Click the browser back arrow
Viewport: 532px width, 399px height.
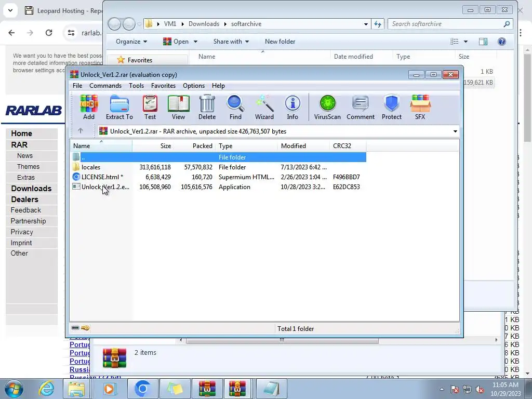click(11, 33)
